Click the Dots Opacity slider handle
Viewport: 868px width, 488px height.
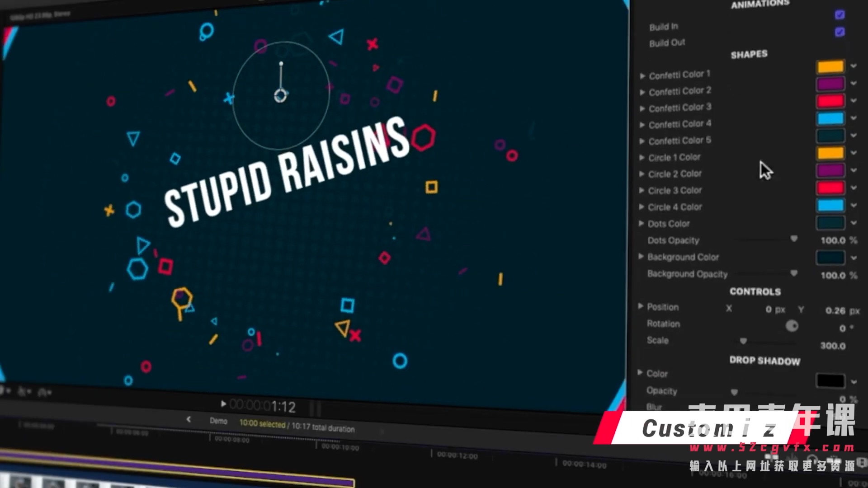[x=794, y=239]
